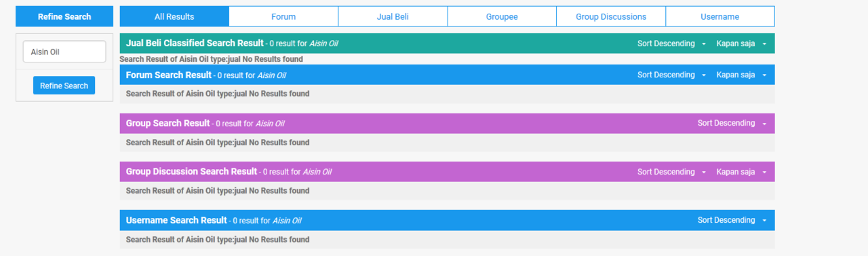Screen dimensions: 868x256
Task: Expand Sort Descending in Forum Search Result
Action: (x=671, y=75)
